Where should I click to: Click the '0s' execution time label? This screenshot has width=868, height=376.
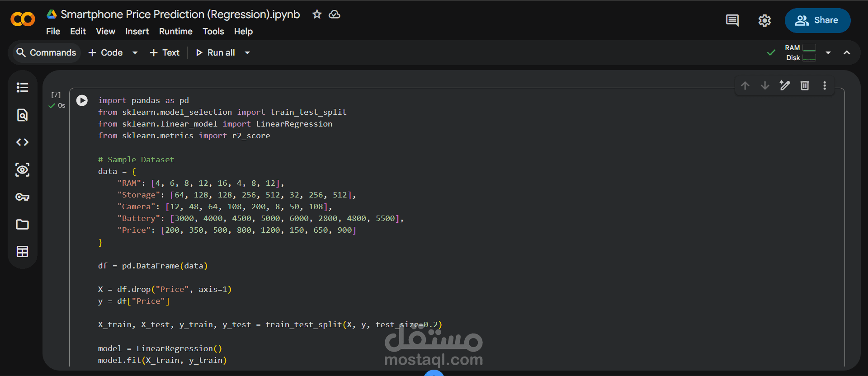click(61, 106)
